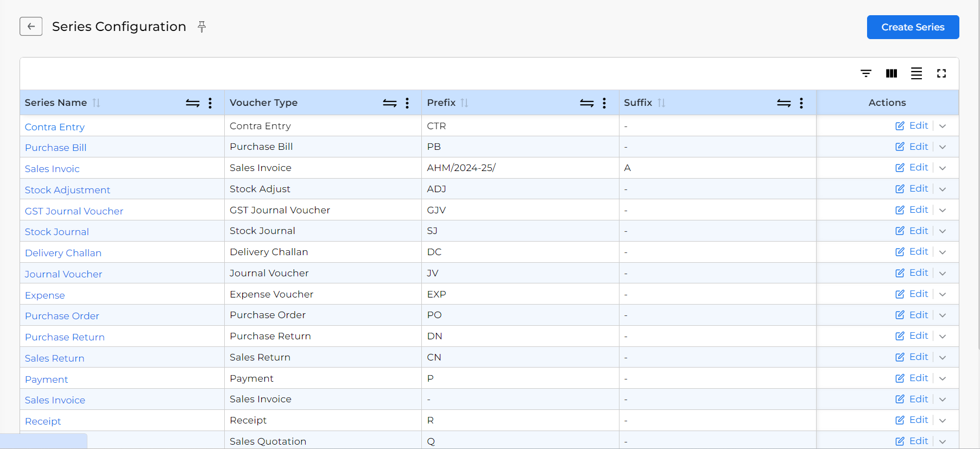Open Series Name column options menu

point(210,103)
